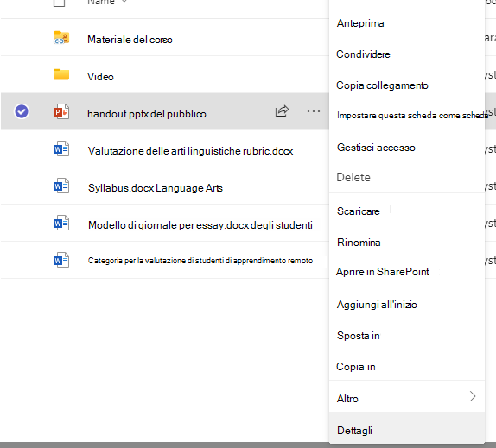Click the PowerPoint icon of handout.pptx
This screenshot has height=448, width=496.
click(61, 111)
